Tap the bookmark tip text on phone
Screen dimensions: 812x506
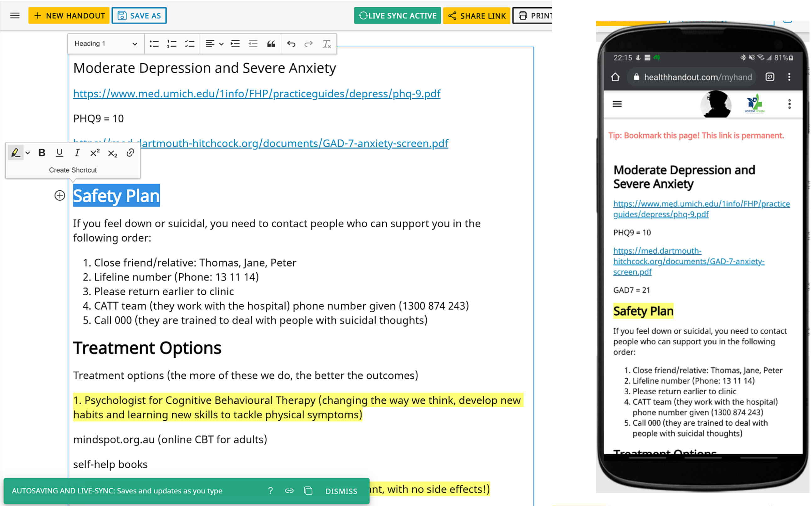(x=696, y=136)
